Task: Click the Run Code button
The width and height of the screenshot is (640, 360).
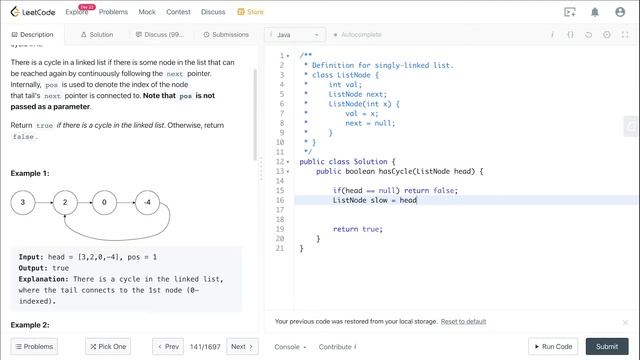Action: point(553,347)
